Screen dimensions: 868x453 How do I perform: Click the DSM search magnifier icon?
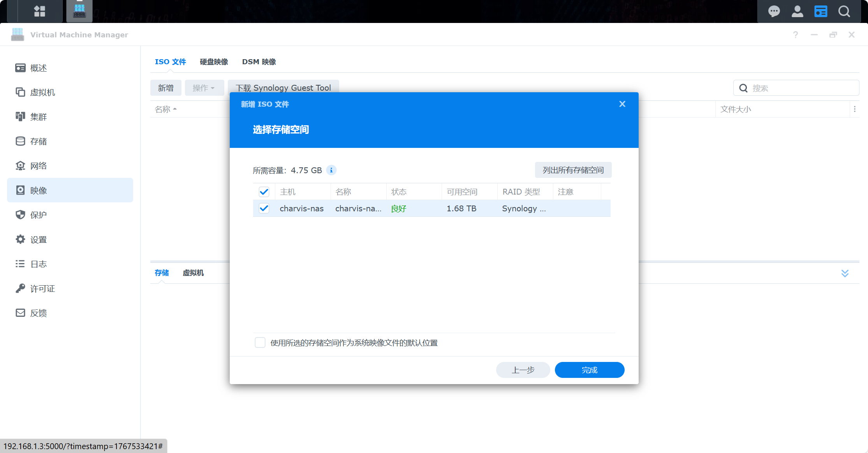pyautogui.click(x=844, y=11)
